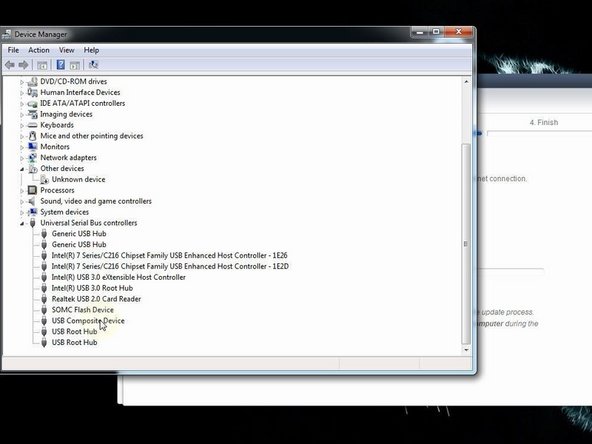Screen dimensions: 592x444
Task: Select Intel USB 3.0 Root Hub
Action: (92, 288)
